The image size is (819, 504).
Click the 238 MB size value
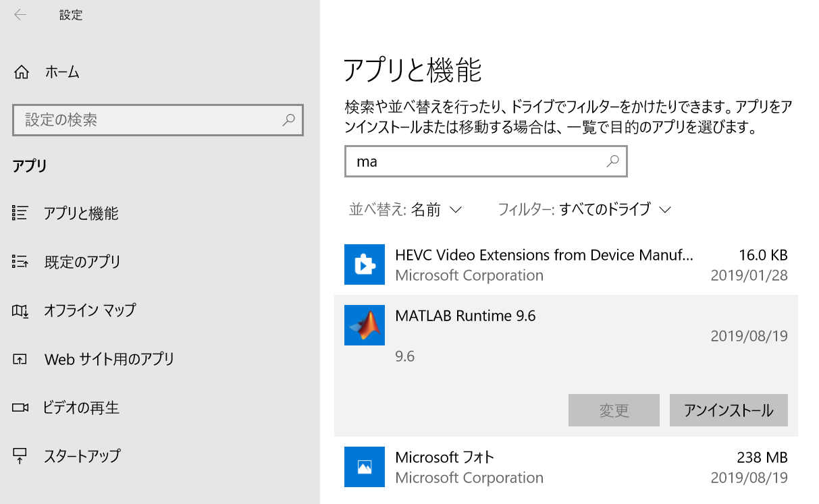[762, 457]
